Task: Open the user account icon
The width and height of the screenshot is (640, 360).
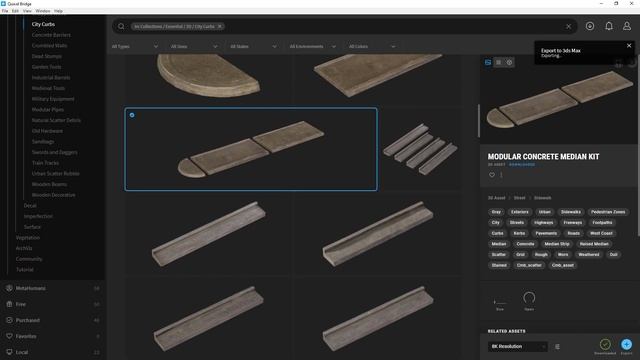Action: tap(627, 26)
